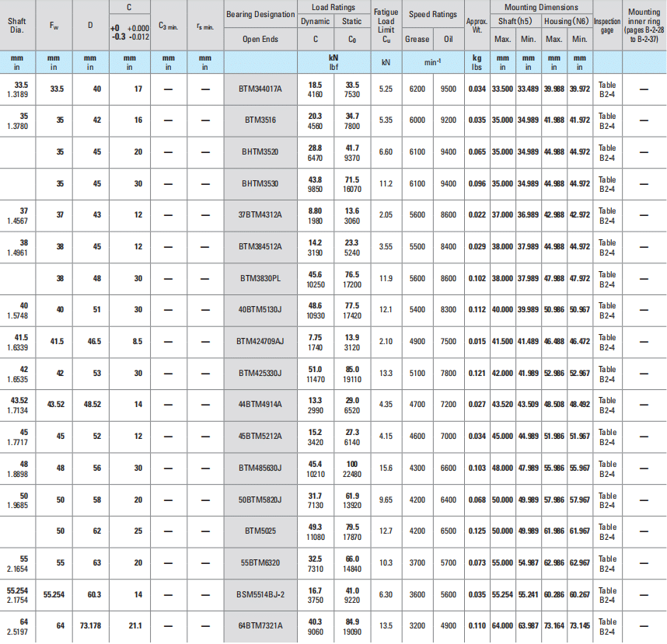Open Table B2-4 link in 55BTM6320 row
This screenshot has width=667, height=644.
tap(606, 563)
